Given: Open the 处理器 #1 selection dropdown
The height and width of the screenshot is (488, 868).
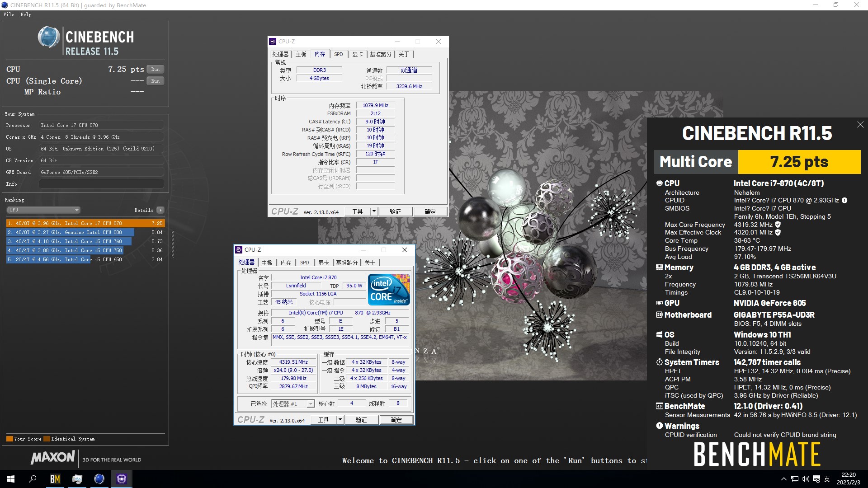Looking at the screenshot, I should (292, 404).
